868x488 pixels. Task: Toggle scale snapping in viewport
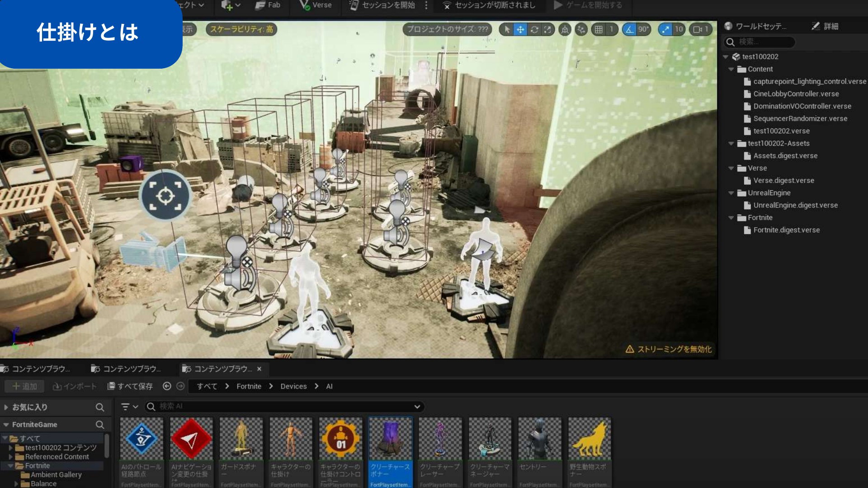665,29
